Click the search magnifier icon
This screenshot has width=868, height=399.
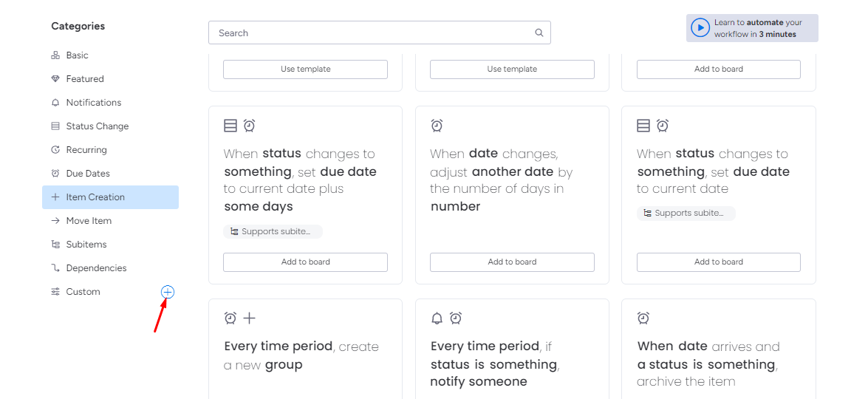coord(539,33)
